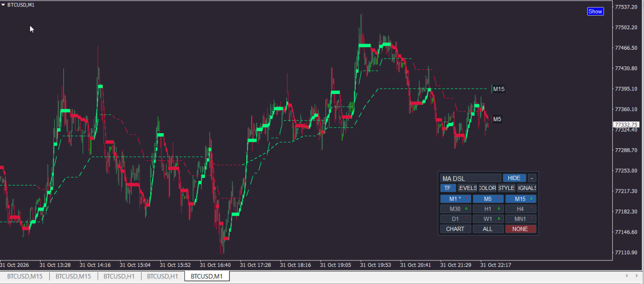Click the 31 Oct 16:40 time axis label
Screen dimensions: 644x284
coord(216,265)
